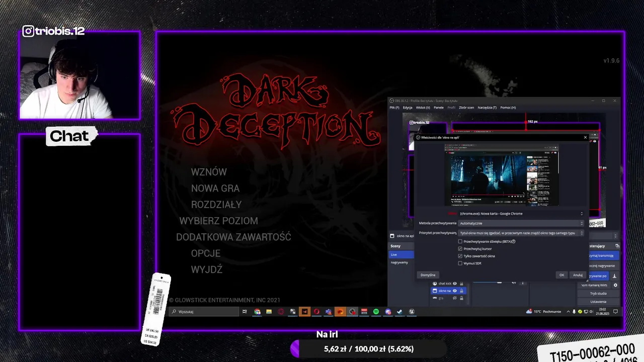644x362 pixels.
Task: Open Steam from the taskbar
Action: (x=399, y=312)
